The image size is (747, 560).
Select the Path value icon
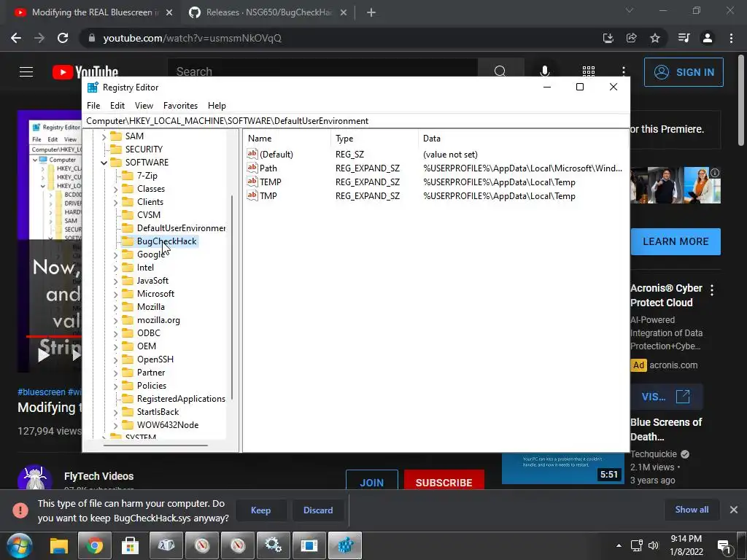coord(252,168)
